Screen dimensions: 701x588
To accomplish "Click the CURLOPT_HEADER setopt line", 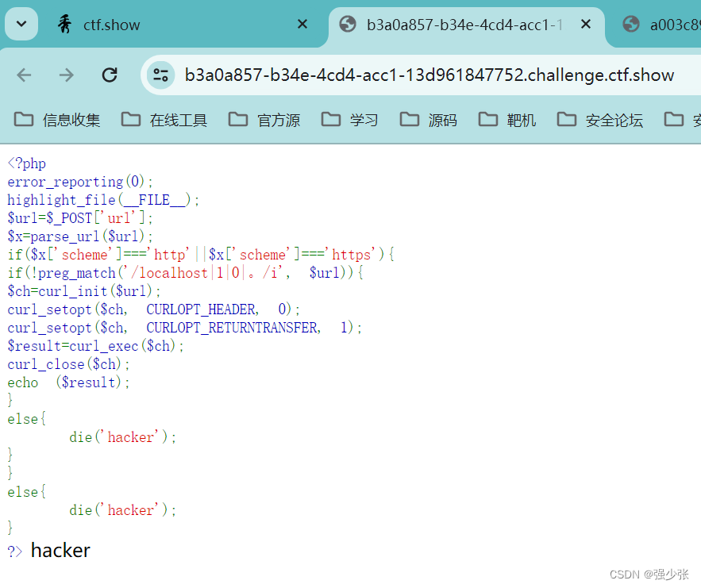I will pyautogui.click(x=153, y=309).
